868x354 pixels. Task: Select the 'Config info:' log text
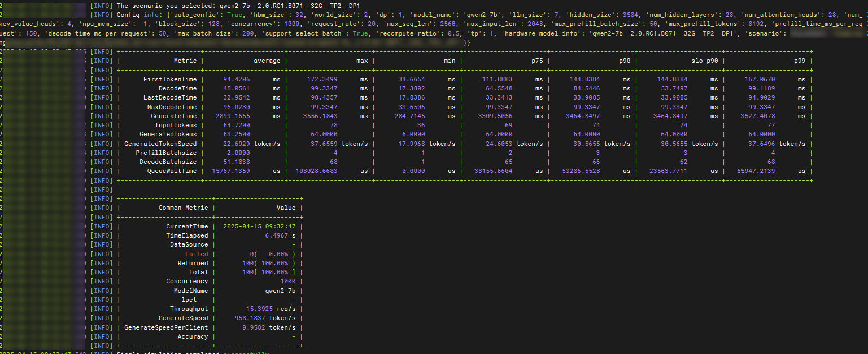[x=139, y=15]
